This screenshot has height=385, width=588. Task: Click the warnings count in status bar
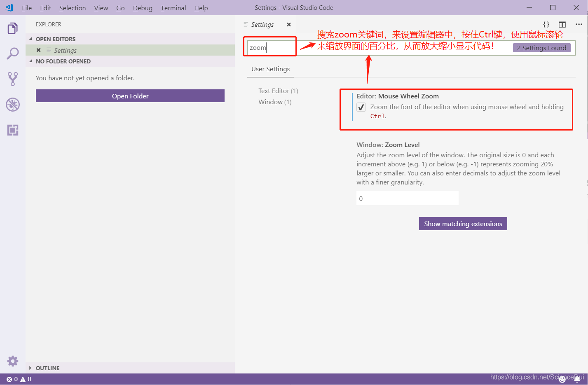click(x=26, y=379)
